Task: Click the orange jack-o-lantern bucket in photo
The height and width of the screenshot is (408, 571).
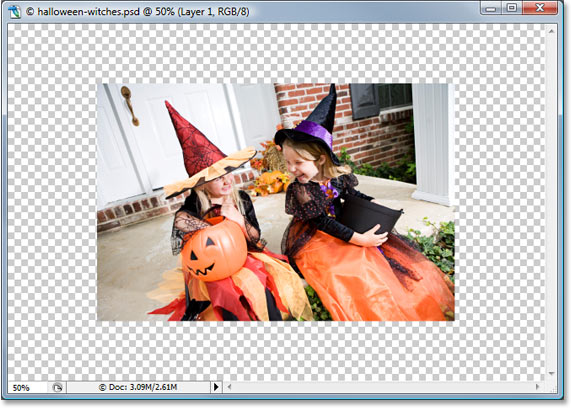Action: coord(214,250)
